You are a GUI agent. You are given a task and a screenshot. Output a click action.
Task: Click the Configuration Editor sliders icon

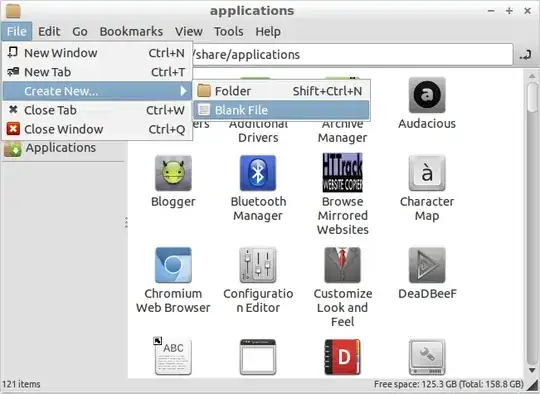tap(258, 265)
